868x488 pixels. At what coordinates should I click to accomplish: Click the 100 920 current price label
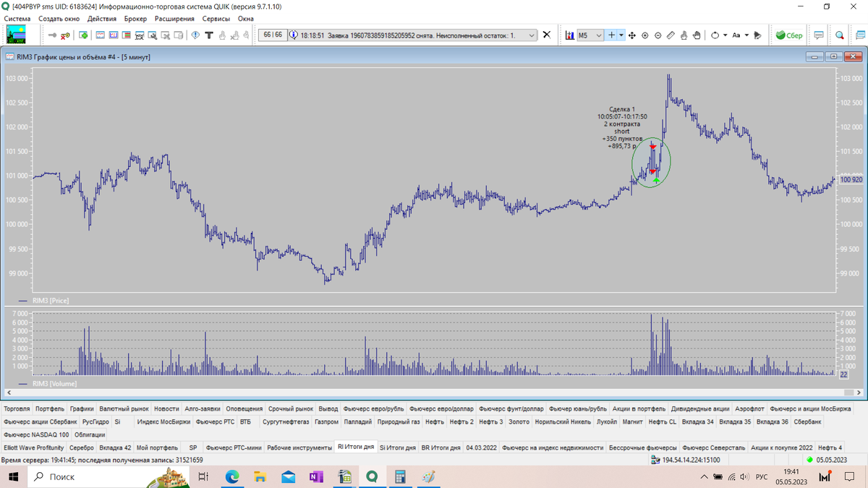pyautogui.click(x=851, y=179)
